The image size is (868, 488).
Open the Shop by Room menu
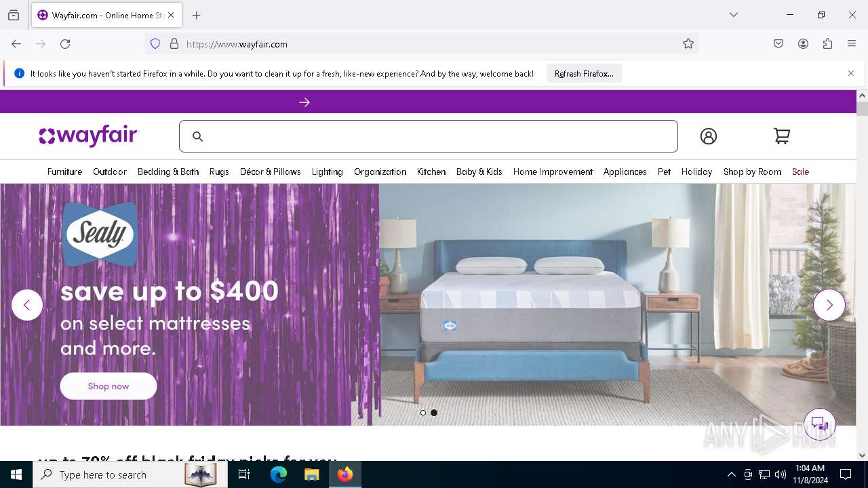click(752, 171)
